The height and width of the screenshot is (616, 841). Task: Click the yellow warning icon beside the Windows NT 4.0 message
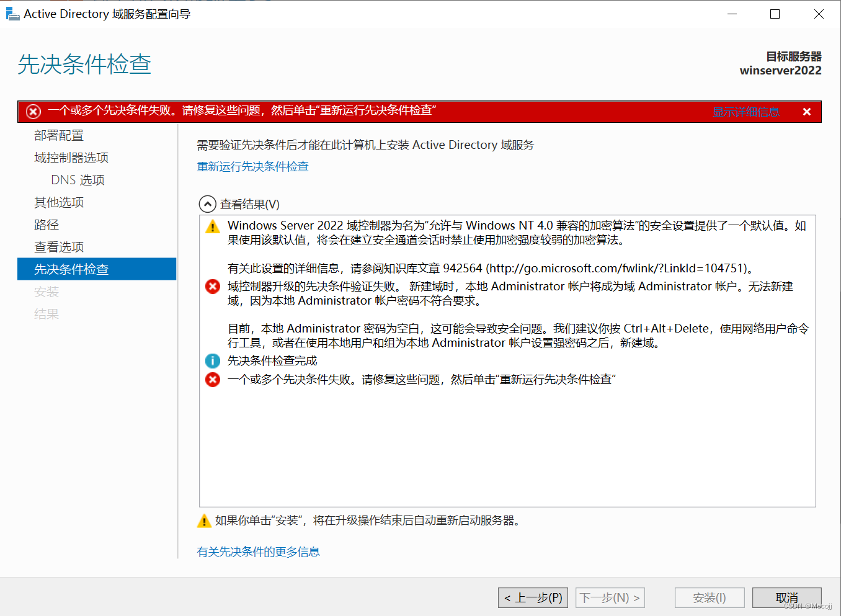click(213, 226)
